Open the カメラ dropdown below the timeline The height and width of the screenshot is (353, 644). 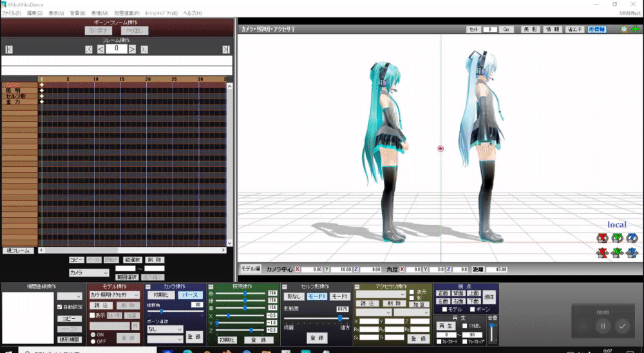click(89, 273)
